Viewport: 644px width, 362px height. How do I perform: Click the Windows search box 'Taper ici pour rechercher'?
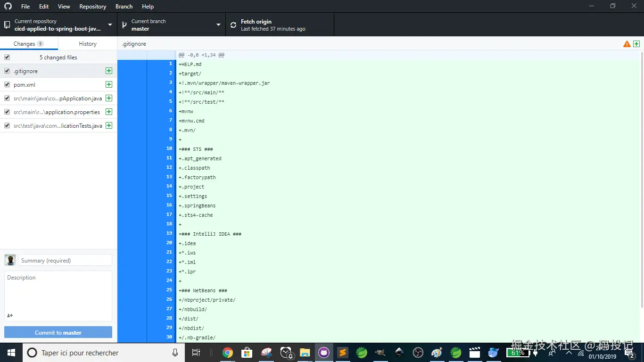pyautogui.click(x=104, y=353)
